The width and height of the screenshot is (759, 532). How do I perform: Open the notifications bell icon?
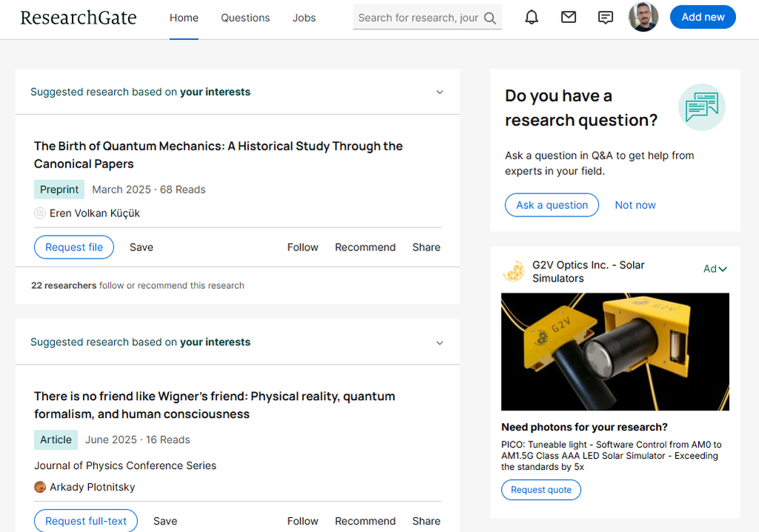[x=531, y=18]
